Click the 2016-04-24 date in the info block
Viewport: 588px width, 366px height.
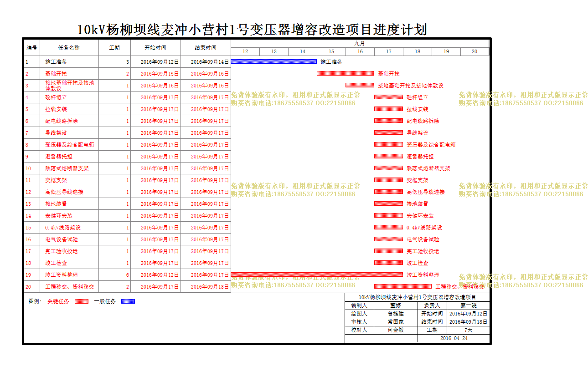[454, 338]
